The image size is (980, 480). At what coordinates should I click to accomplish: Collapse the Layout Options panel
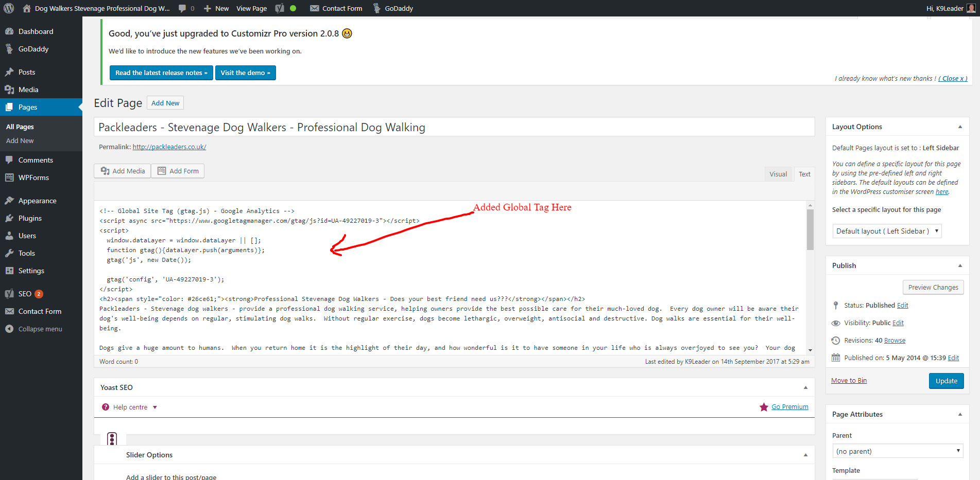point(960,127)
